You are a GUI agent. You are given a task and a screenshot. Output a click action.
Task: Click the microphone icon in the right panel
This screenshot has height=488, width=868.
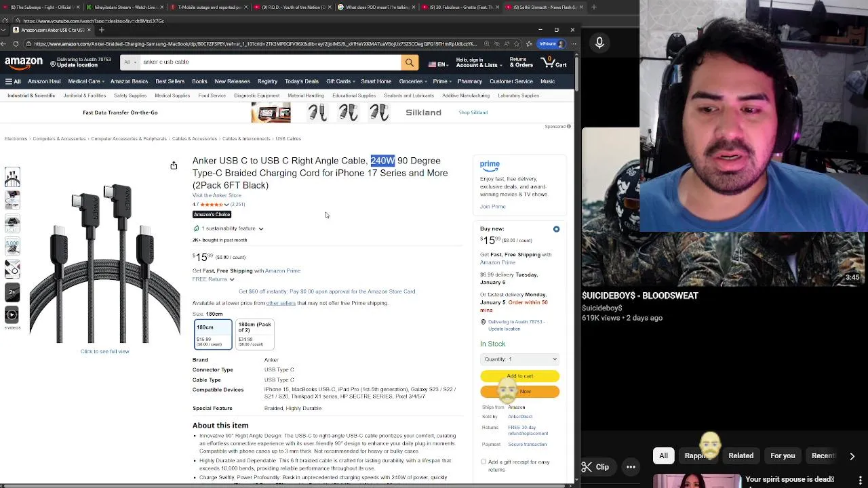tap(599, 43)
